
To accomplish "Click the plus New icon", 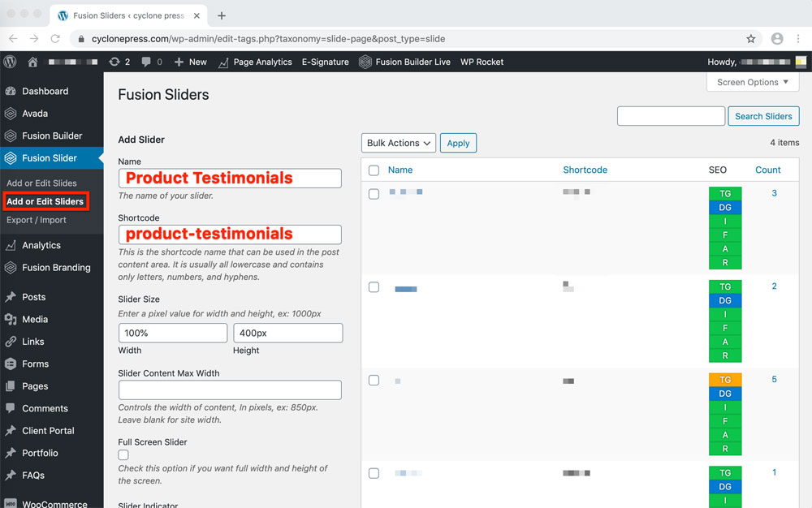I will (179, 62).
